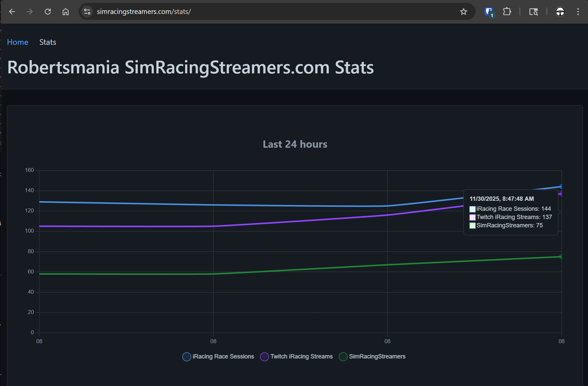Open the steering wheel profile icon

tap(560, 11)
